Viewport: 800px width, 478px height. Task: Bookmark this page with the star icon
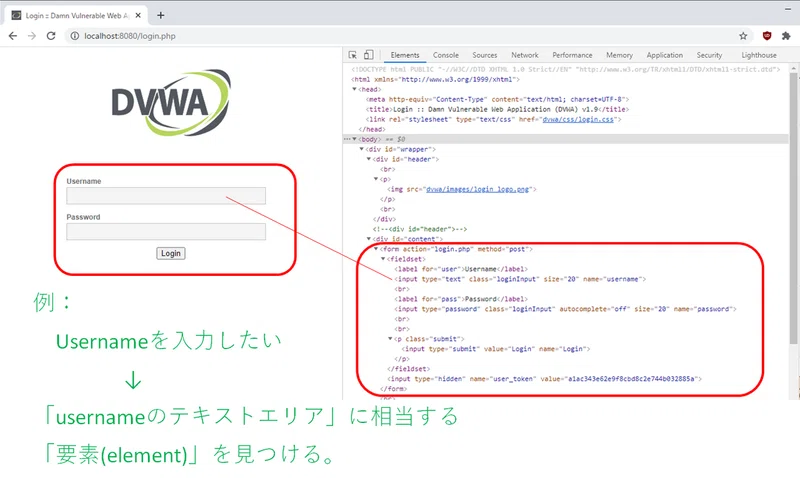coord(743,36)
